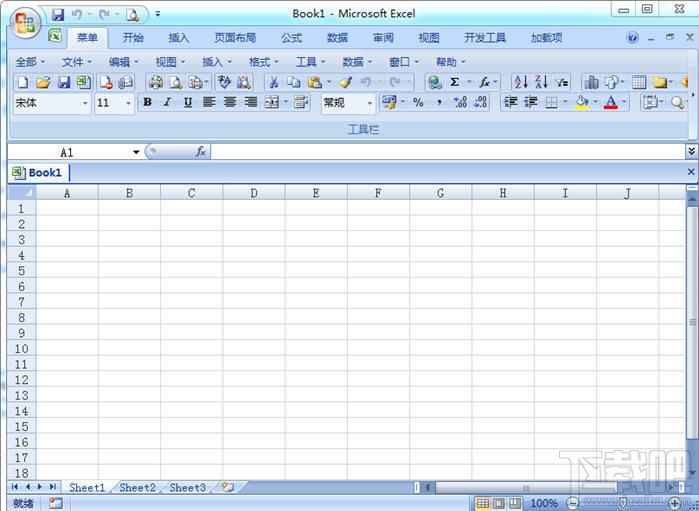
Task: Apply percent style formatting
Action: pyautogui.click(x=418, y=103)
